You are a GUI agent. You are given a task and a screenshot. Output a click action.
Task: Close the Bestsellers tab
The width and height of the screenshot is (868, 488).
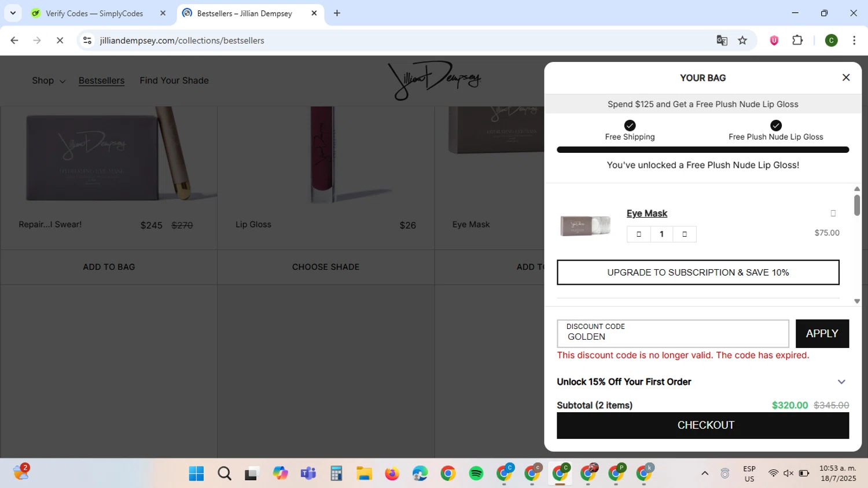tap(314, 13)
